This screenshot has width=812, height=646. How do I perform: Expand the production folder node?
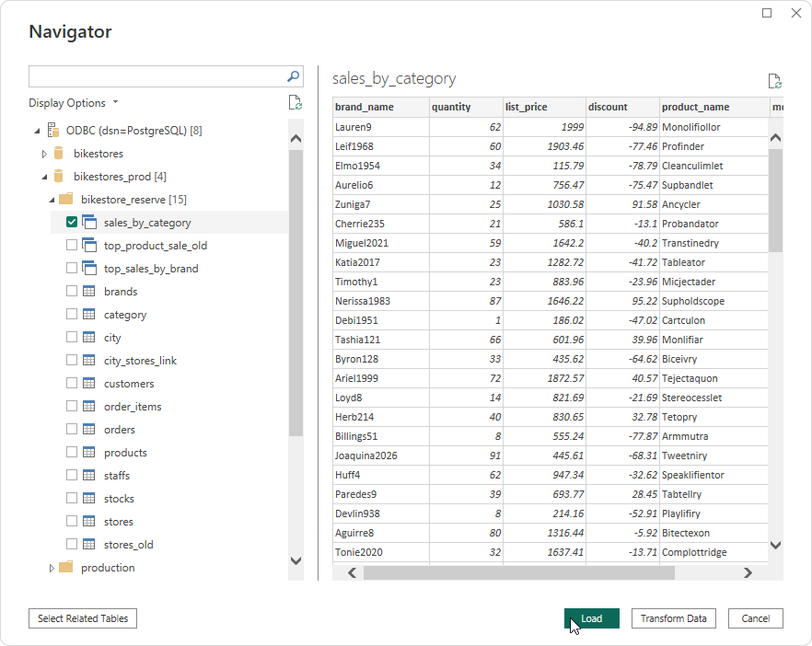[x=52, y=568]
